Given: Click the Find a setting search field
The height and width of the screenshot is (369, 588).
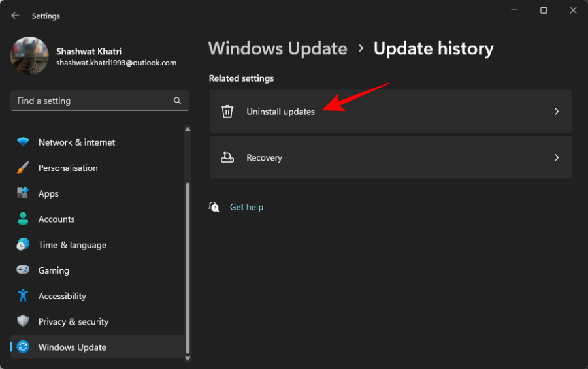Looking at the screenshot, I should (91, 101).
